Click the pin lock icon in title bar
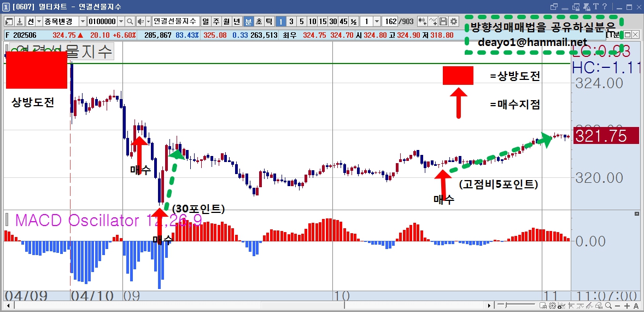Viewport: 644px width, 312px height. pos(587,7)
